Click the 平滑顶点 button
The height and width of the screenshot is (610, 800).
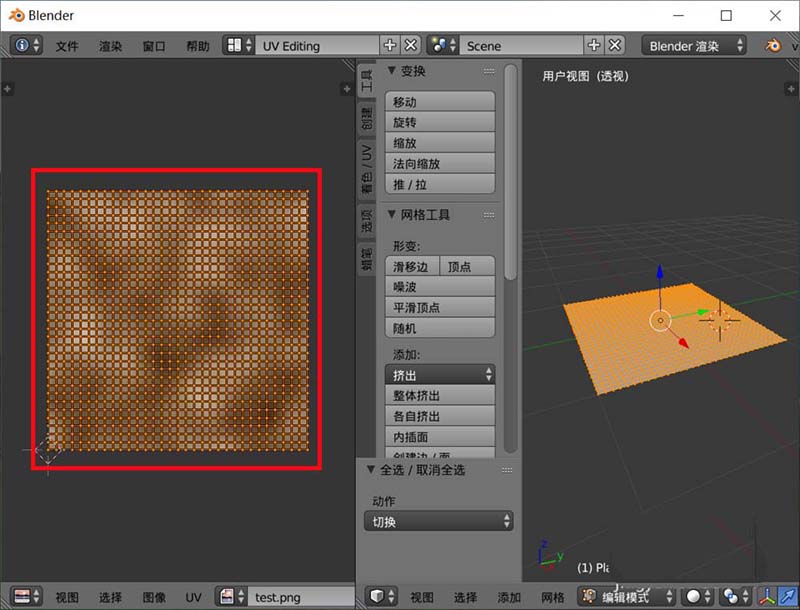pyautogui.click(x=440, y=308)
